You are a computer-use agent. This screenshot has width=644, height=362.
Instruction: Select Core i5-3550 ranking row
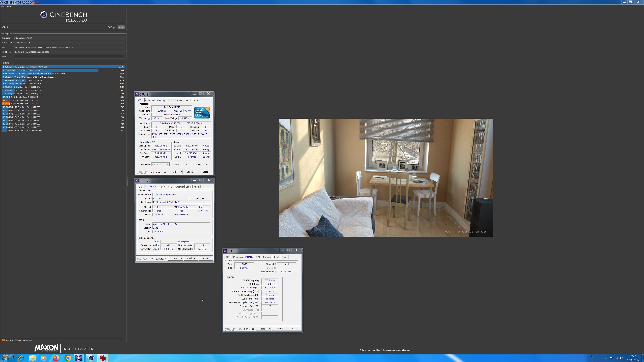[x=63, y=97]
